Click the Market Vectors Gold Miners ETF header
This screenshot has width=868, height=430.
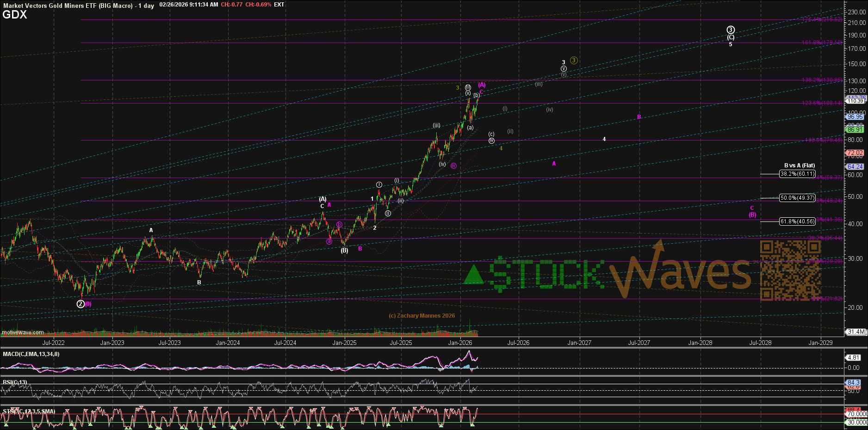pos(68,6)
